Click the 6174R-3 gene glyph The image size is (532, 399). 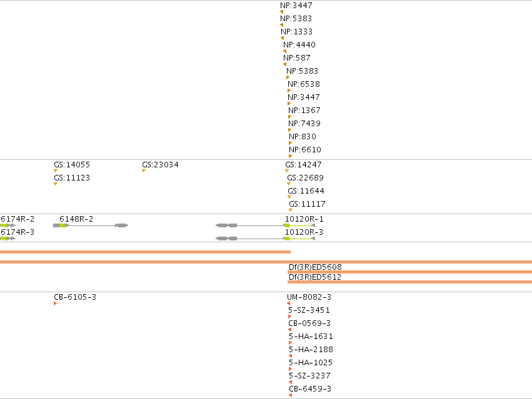[x=8, y=239]
